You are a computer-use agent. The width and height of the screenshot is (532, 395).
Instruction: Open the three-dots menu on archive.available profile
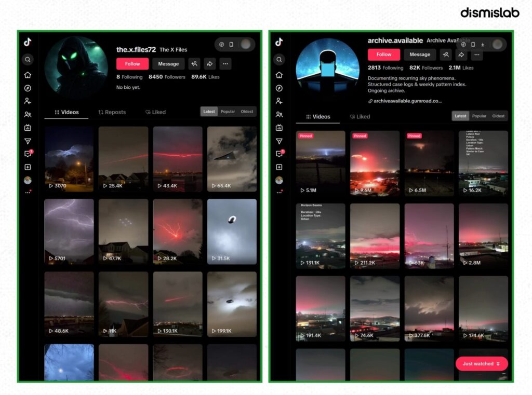click(477, 55)
